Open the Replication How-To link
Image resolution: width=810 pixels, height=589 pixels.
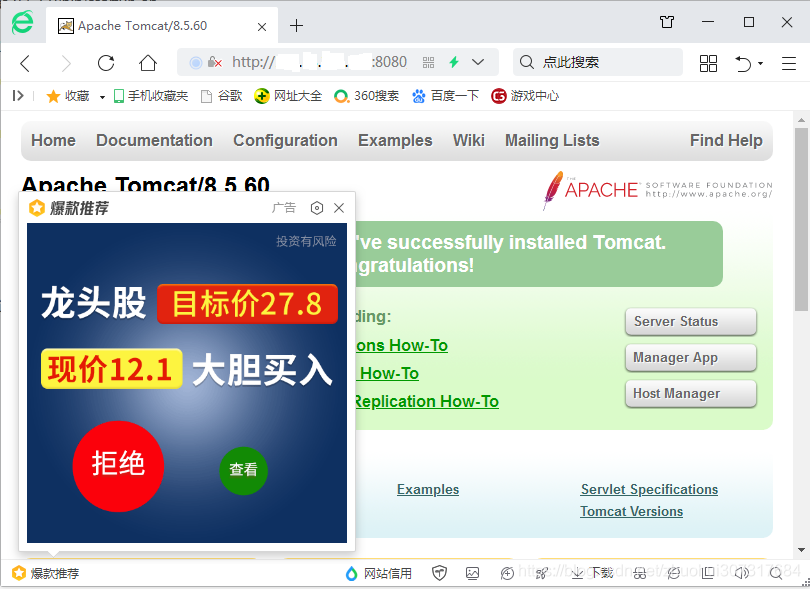point(427,401)
